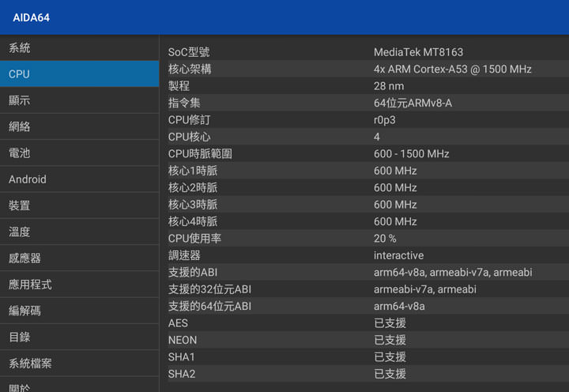Screen dimensions: 569x392
Task: Show the 電池 information page
Action: pos(79,153)
